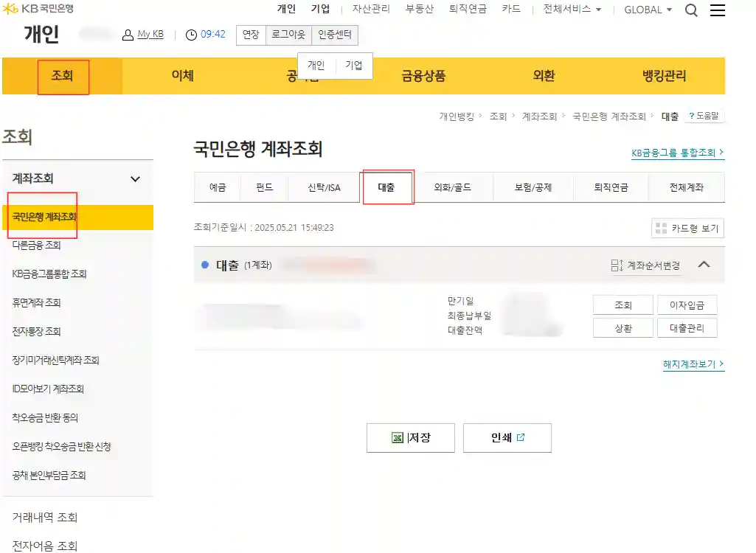Viewport: 756px width, 553px height.
Task: Open the KB금융그룹 통합조회 link
Action: (678, 153)
